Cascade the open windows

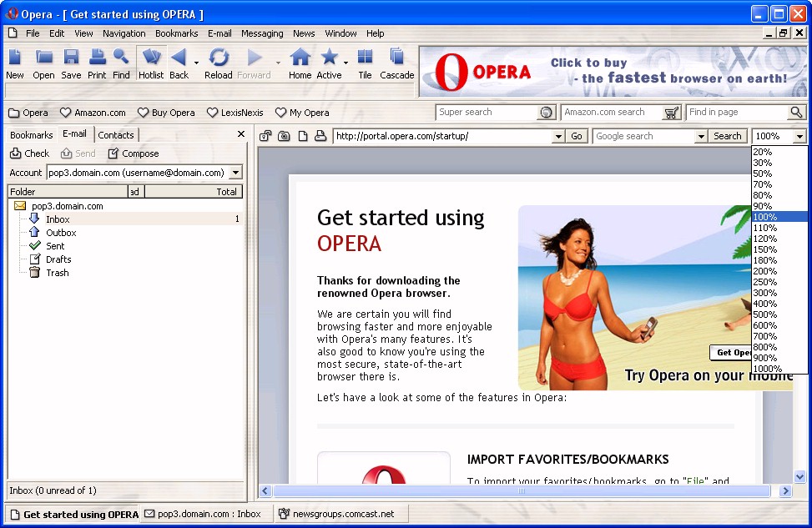point(396,63)
